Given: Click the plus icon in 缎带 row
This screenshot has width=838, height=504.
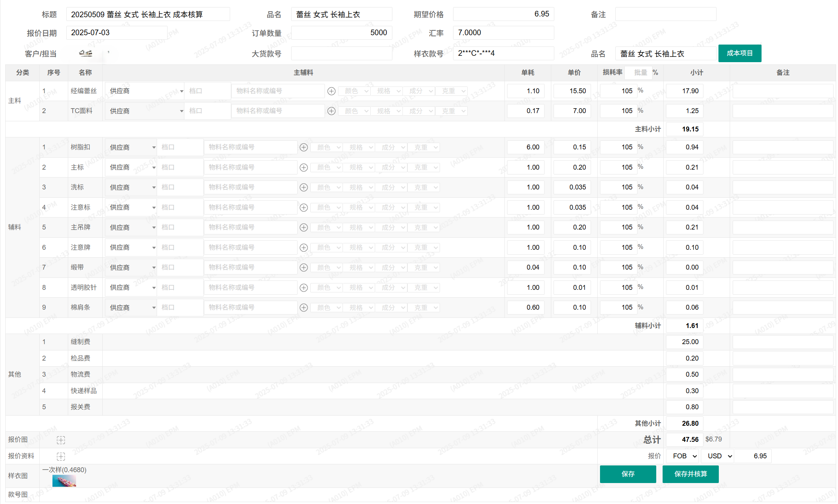Looking at the screenshot, I should click(304, 267).
